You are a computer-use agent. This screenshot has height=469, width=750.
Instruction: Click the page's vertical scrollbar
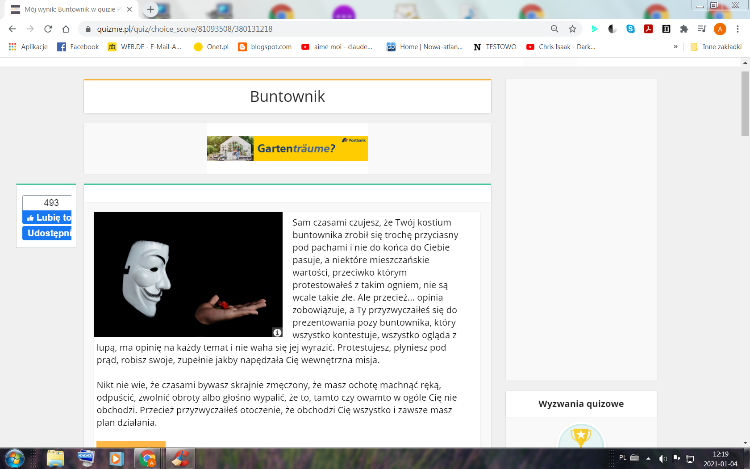click(744, 250)
